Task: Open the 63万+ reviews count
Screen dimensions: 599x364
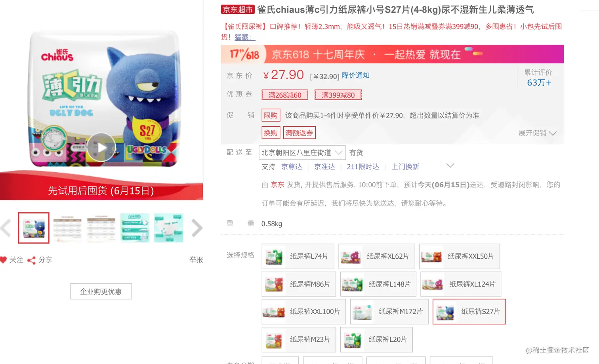Action: click(539, 83)
